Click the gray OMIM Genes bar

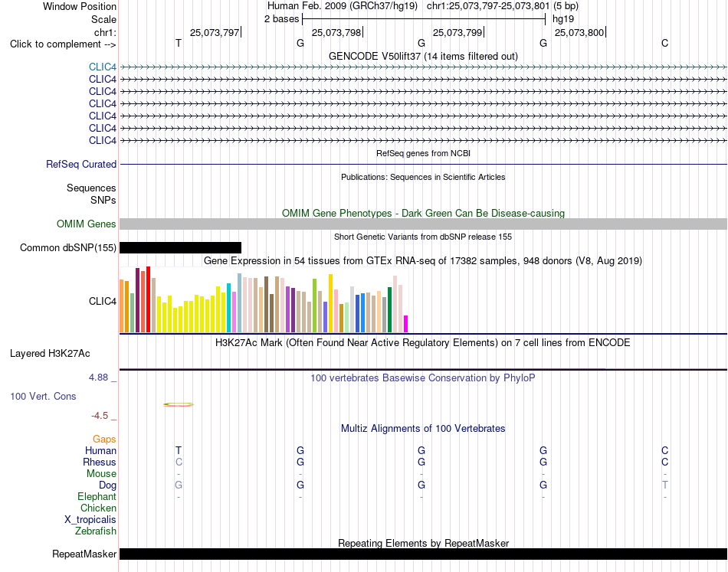point(423,224)
